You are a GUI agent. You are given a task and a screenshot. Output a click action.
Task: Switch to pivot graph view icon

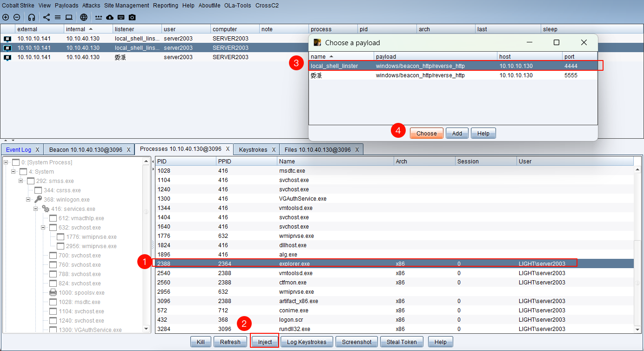point(47,17)
